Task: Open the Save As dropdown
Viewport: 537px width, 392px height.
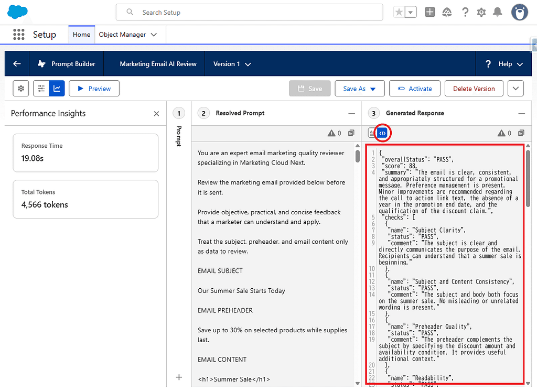Action: tap(360, 89)
